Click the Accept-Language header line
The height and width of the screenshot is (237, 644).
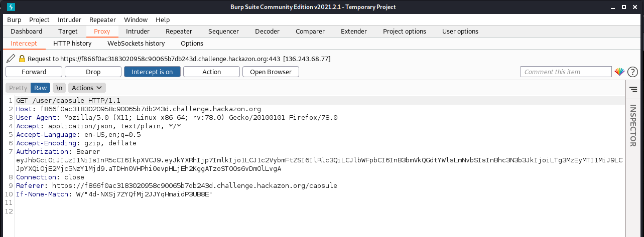(78, 135)
